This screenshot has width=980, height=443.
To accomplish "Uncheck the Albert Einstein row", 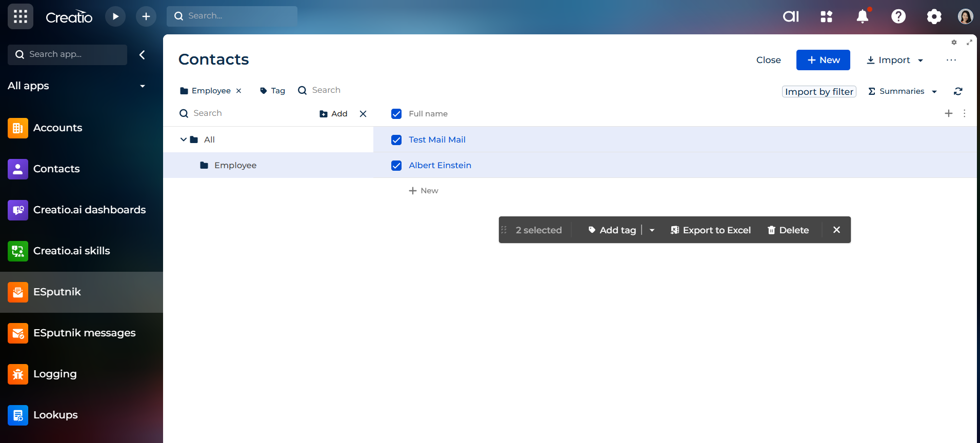I will click(396, 166).
